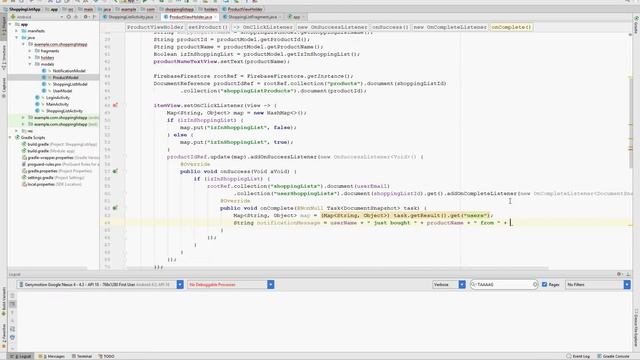This screenshot has height=360, width=640.
Task: Open the Gradle Console
Action: coord(613,356)
